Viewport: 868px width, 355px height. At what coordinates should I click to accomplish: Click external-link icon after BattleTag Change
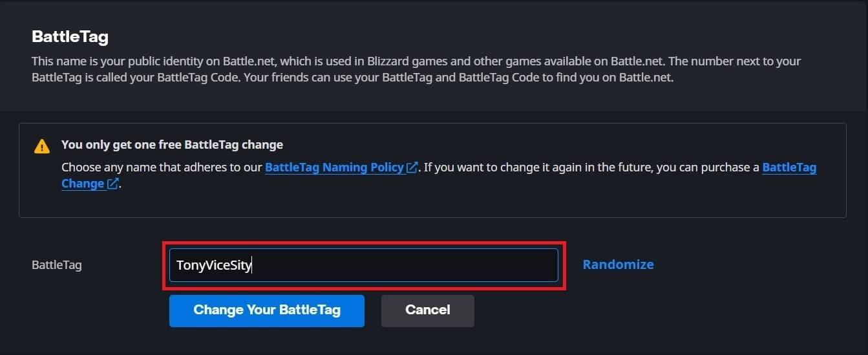click(x=112, y=184)
